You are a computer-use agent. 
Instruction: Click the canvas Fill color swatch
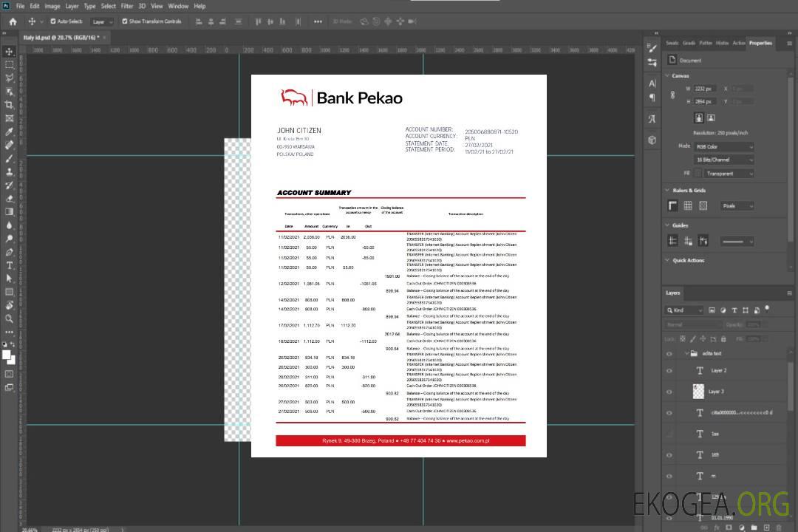click(698, 174)
